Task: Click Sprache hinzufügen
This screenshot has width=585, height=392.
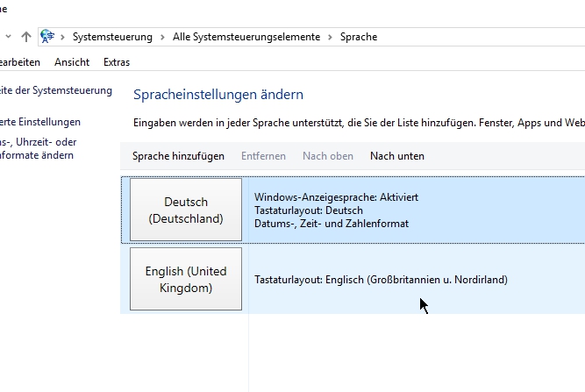Action: (x=178, y=156)
